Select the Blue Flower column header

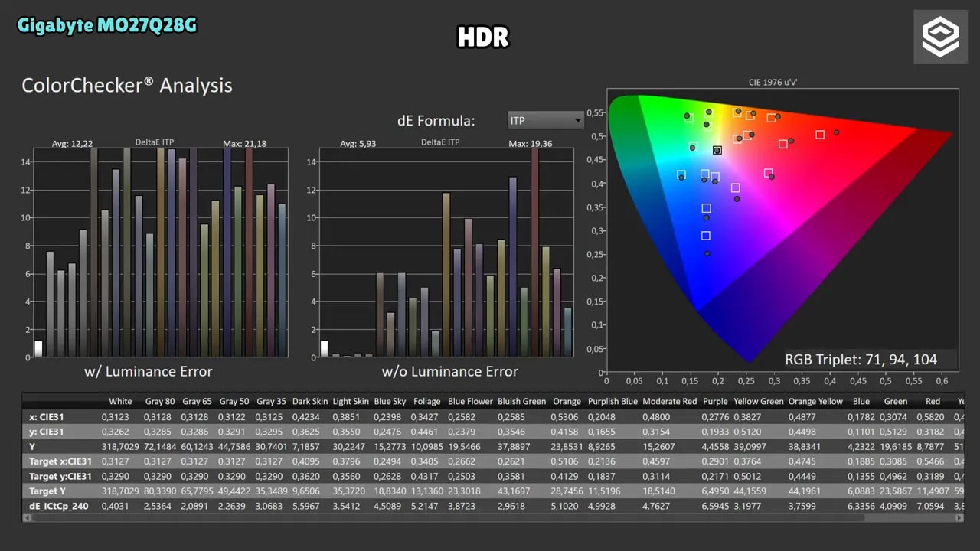[x=469, y=402]
